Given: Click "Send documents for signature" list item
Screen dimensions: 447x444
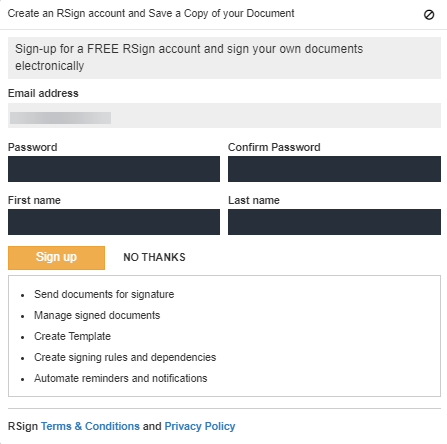Looking at the screenshot, I should click(104, 294).
